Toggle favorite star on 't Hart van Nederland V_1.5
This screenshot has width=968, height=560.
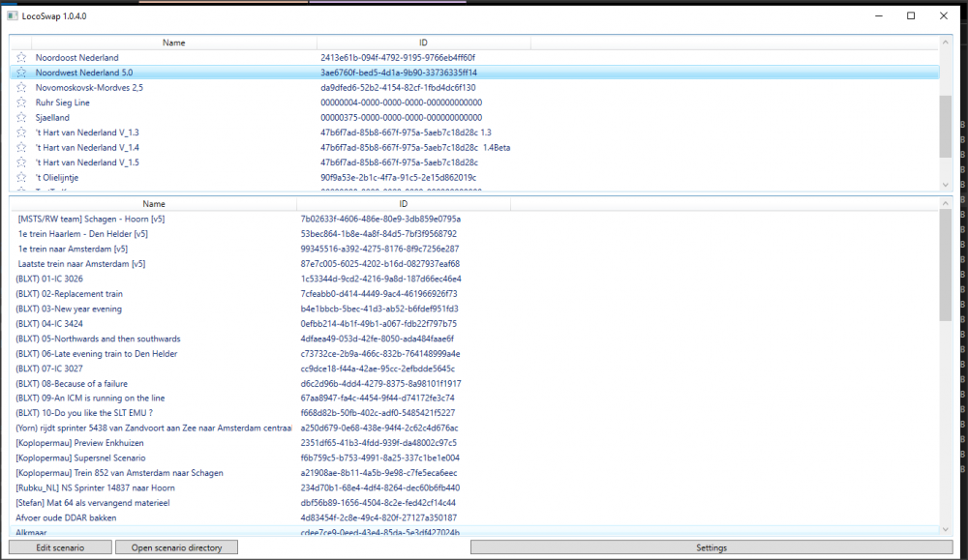click(x=21, y=162)
